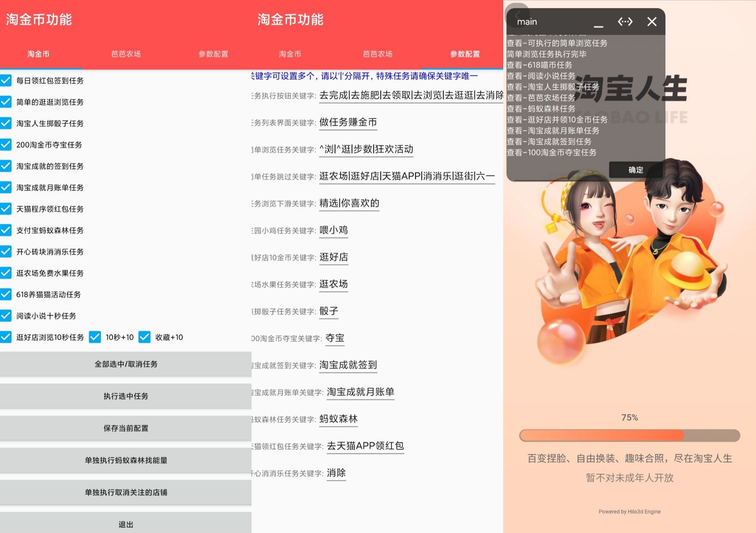Uncheck 逛农场免费水果任务
The image size is (756, 533).
[6, 273]
